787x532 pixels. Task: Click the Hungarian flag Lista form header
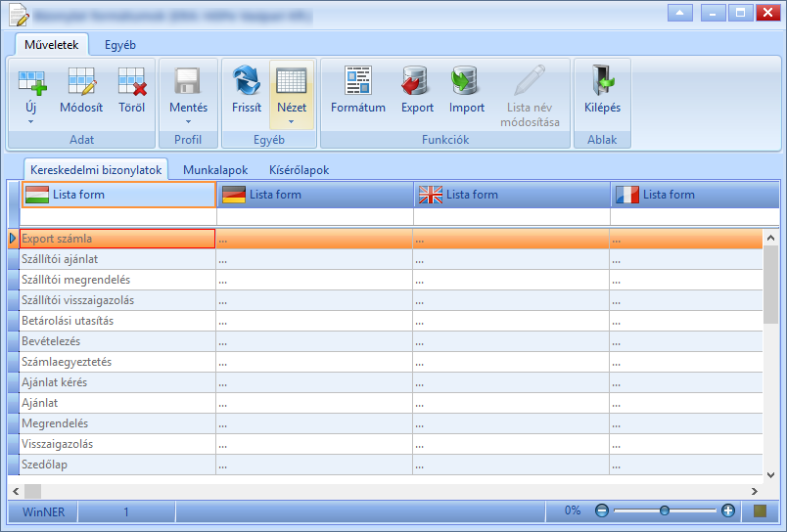pyautogui.click(x=118, y=195)
